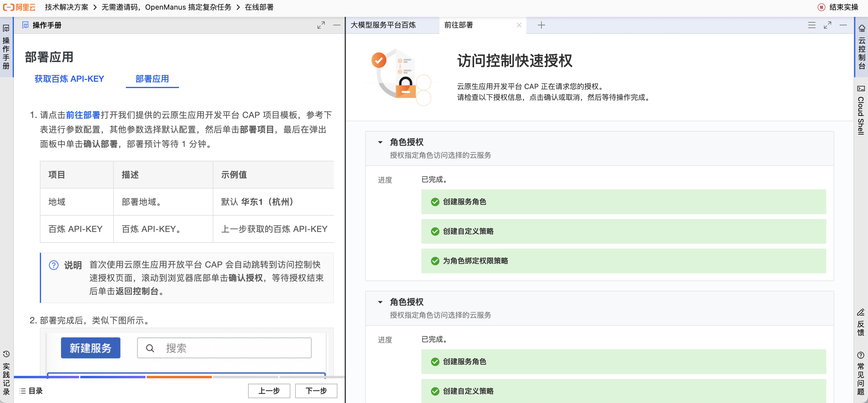This screenshot has width=868, height=403.
Task: Switch to 获取百炼 API-KEY tab
Action: point(69,79)
